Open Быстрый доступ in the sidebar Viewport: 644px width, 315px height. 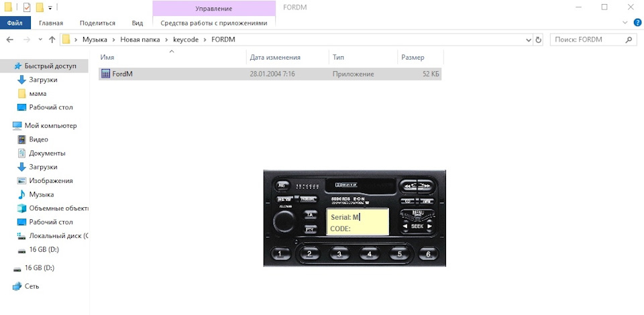pyautogui.click(x=44, y=66)
